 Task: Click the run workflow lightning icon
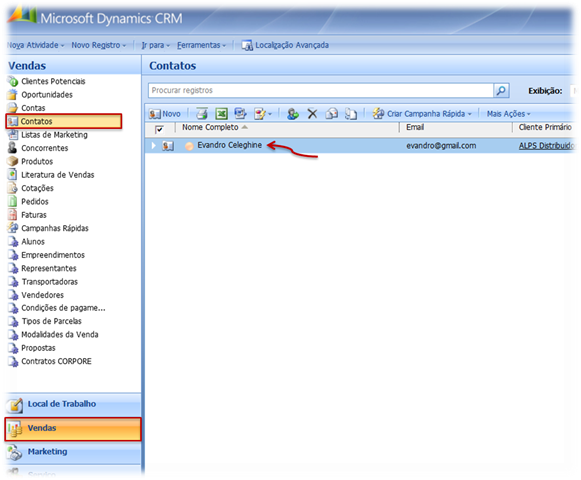point(260,113)
